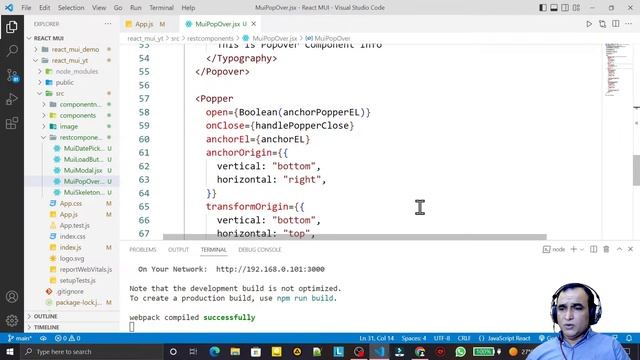
Task: Switch to the App.js editor tab
Action: pyautogui.click(x=145, y=24)
